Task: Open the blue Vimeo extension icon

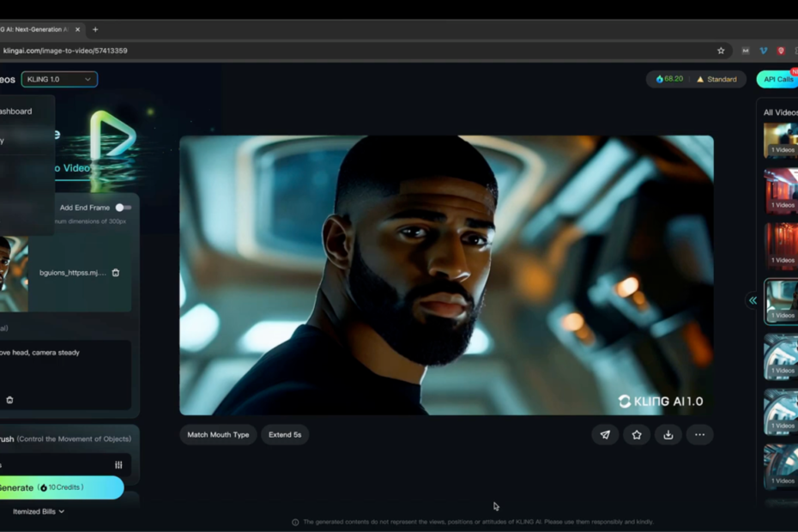Action: (764, 51)
